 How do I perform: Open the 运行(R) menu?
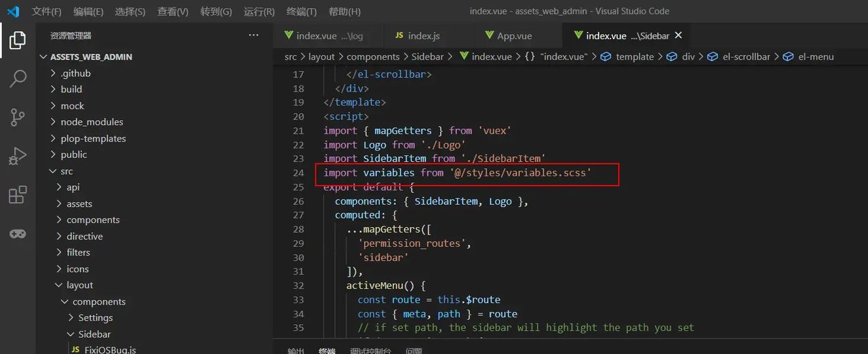point(259,12)
